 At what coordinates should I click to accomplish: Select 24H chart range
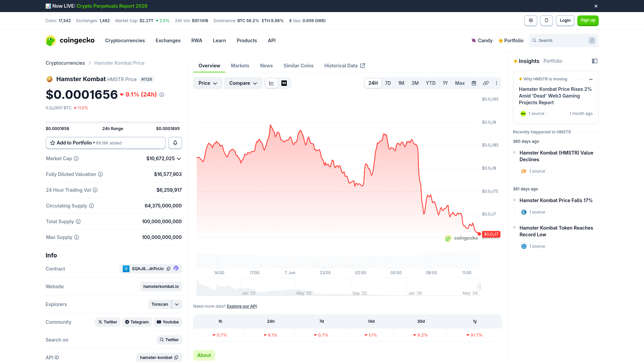point(373,83)
